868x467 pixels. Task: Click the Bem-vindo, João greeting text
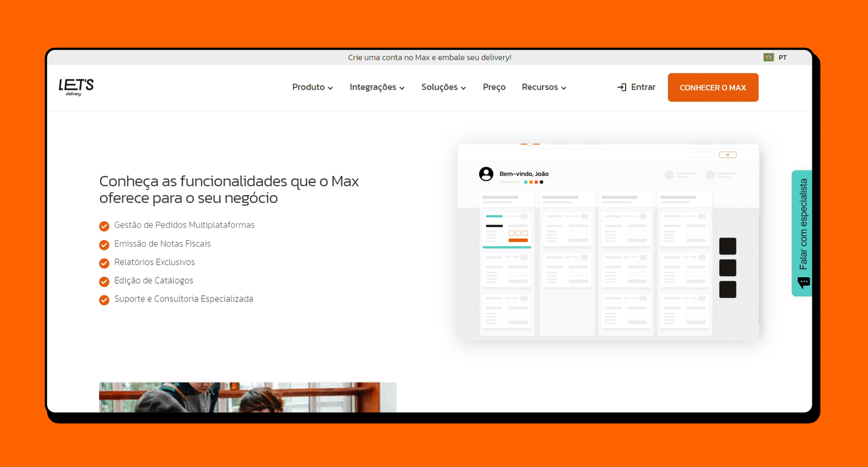524,174
